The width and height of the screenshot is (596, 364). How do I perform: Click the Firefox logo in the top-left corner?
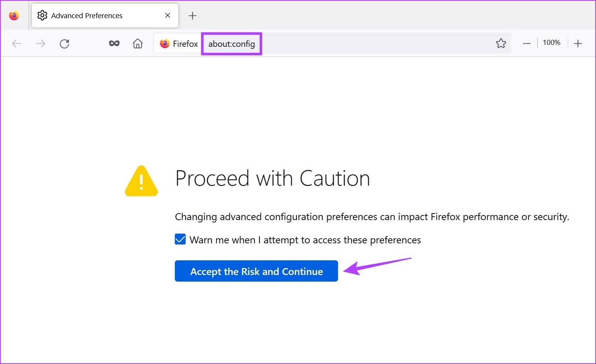[x=14, y=15]
